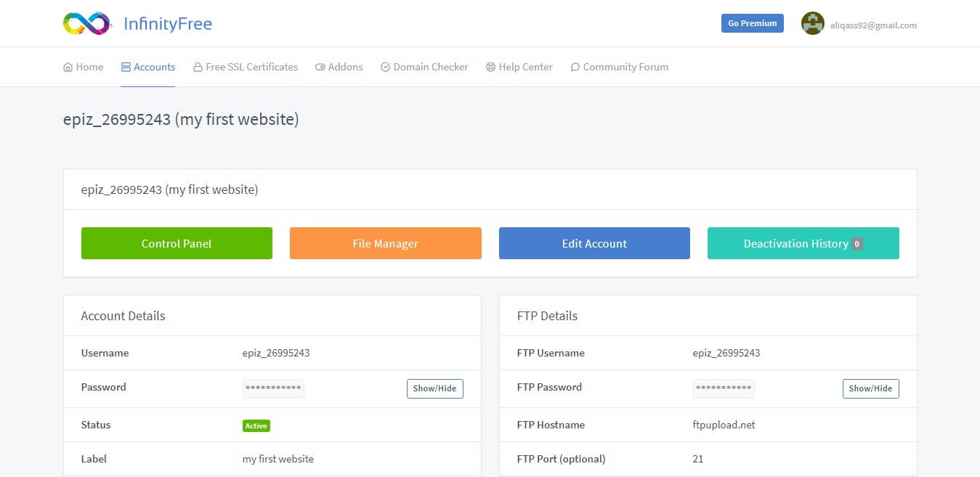Click the padlock icon for Free SSL Certificates
Image resolution: width=980 pixels, height=477 pixels.
click(198, 68)
